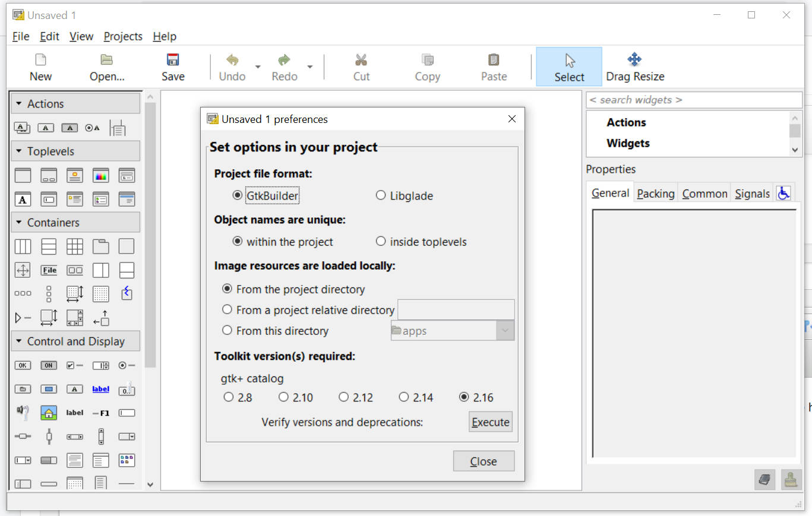Image resolution: width=812 pixels, height=516 pixels.
Task: Open the Help menu
Action: (x=165, y=36)
